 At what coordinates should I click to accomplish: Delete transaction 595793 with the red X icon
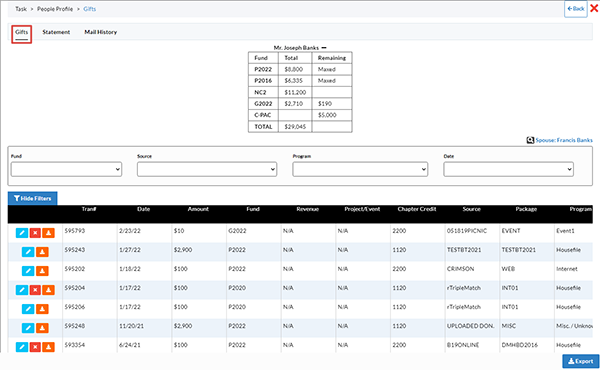coord(35,233)
